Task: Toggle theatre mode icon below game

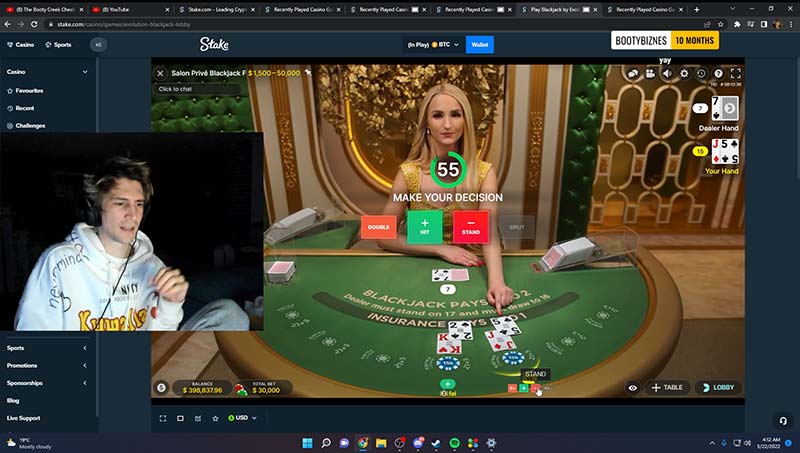Action: pyautogui.click(x=180, y=418)
